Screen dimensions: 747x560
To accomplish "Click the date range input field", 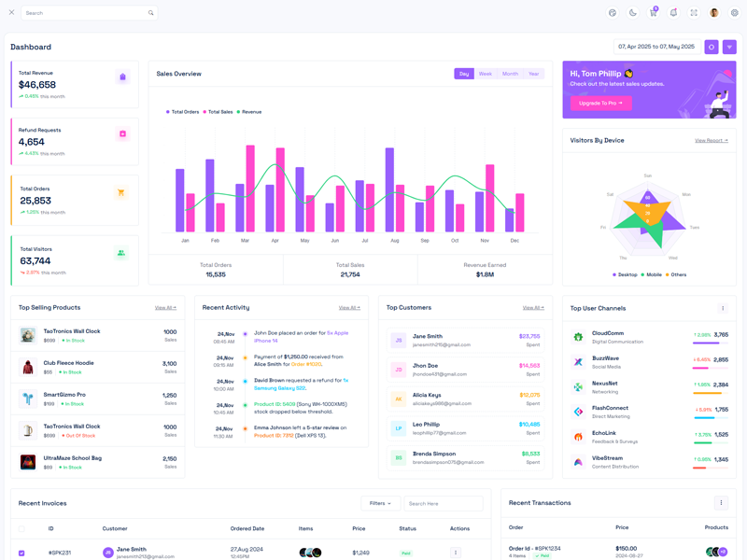I will pos(656,47).
